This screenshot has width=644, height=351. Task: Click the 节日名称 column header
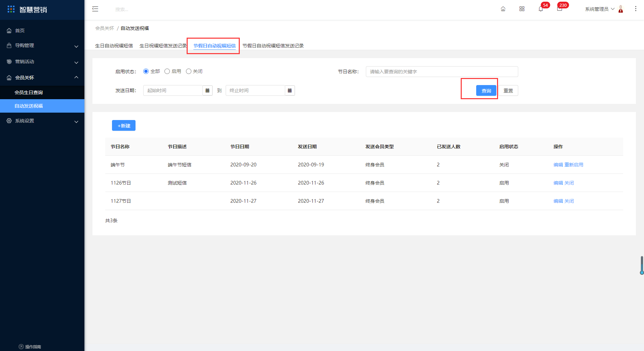pyautogui.click(x=120, y=147)
